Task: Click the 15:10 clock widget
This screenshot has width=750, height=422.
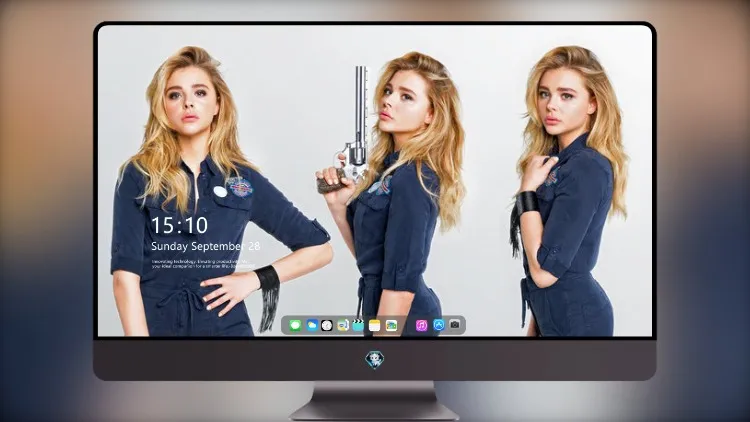Action: point(179,225)
